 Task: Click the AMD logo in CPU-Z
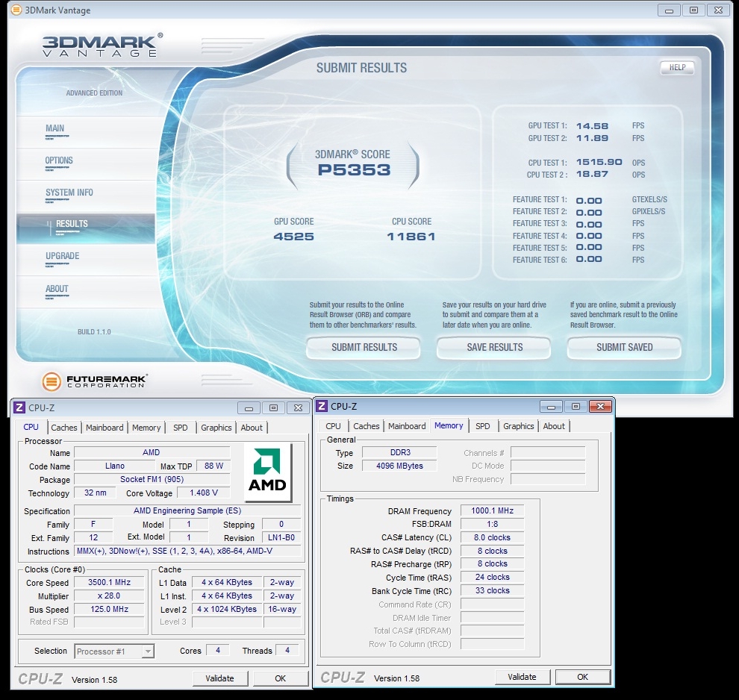coord(267,472)
